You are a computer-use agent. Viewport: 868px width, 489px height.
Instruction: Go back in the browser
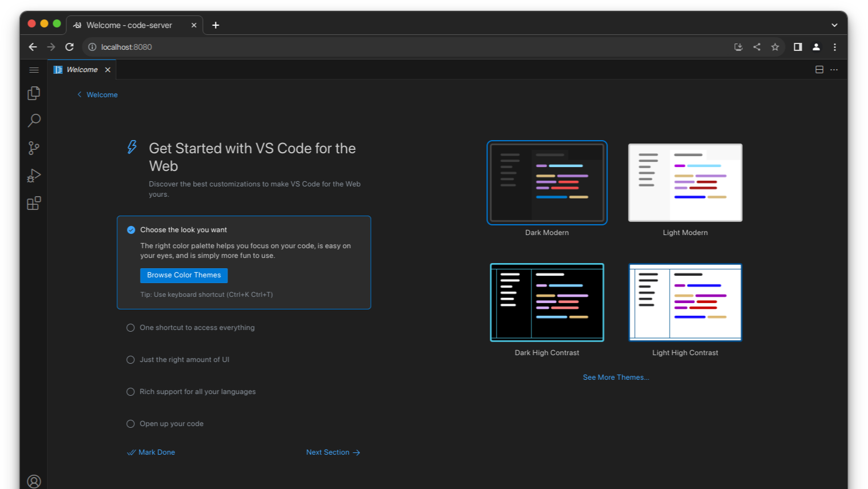tap(33, 47)
